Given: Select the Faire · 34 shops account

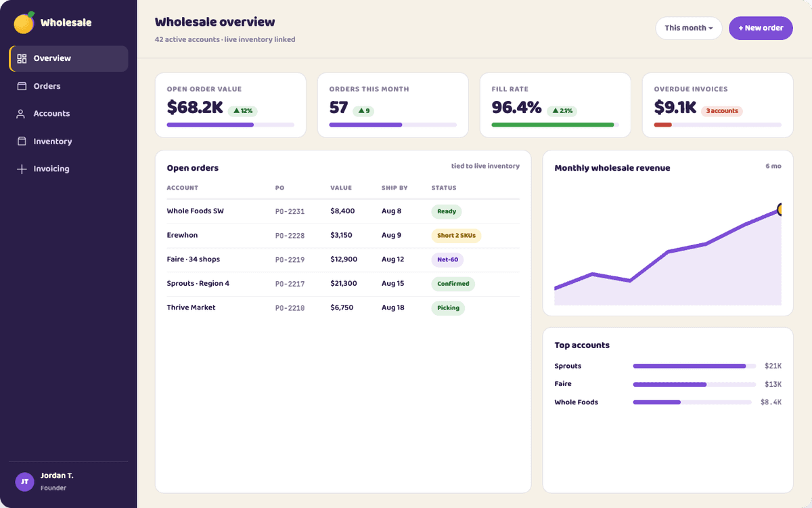Looking at the screenshot, I should coord(194,259).
